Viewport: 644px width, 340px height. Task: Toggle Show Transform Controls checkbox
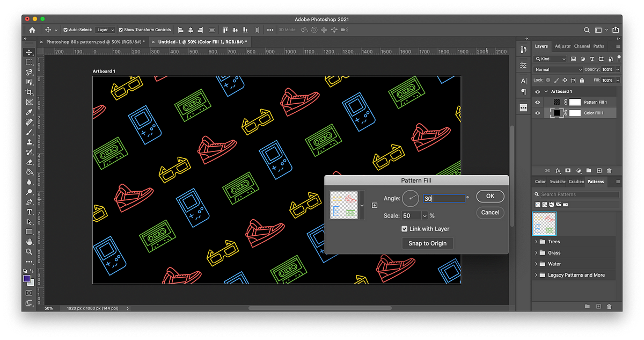[121, 30]
